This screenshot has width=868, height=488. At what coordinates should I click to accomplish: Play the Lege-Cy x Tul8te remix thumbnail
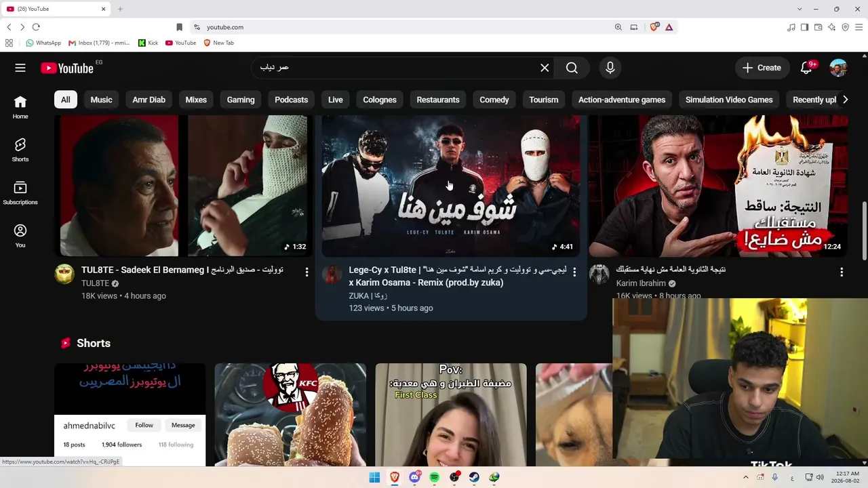[x=451, y=186]
